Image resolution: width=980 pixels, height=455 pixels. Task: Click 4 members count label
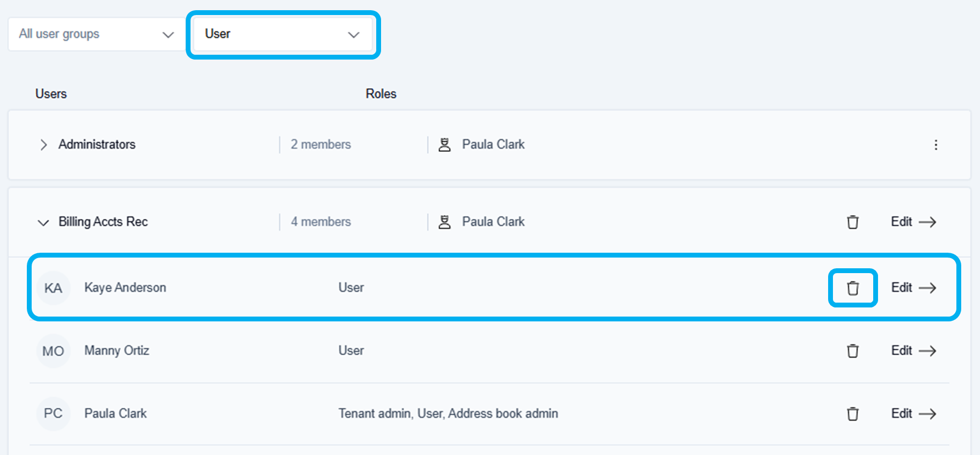[320, 222]
